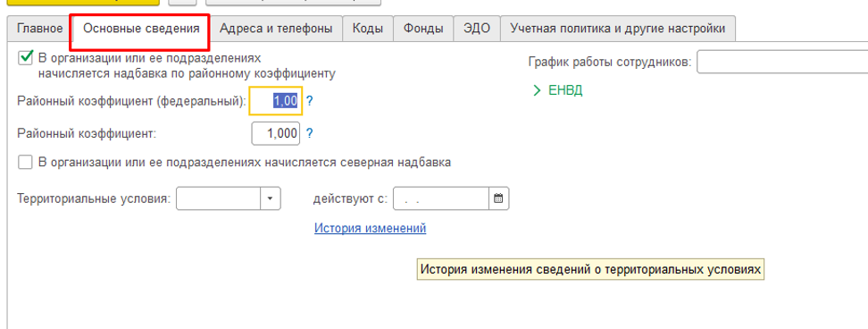Click label about районному коэффициенту надбавка
868x329 pixels.
[187, 65]
